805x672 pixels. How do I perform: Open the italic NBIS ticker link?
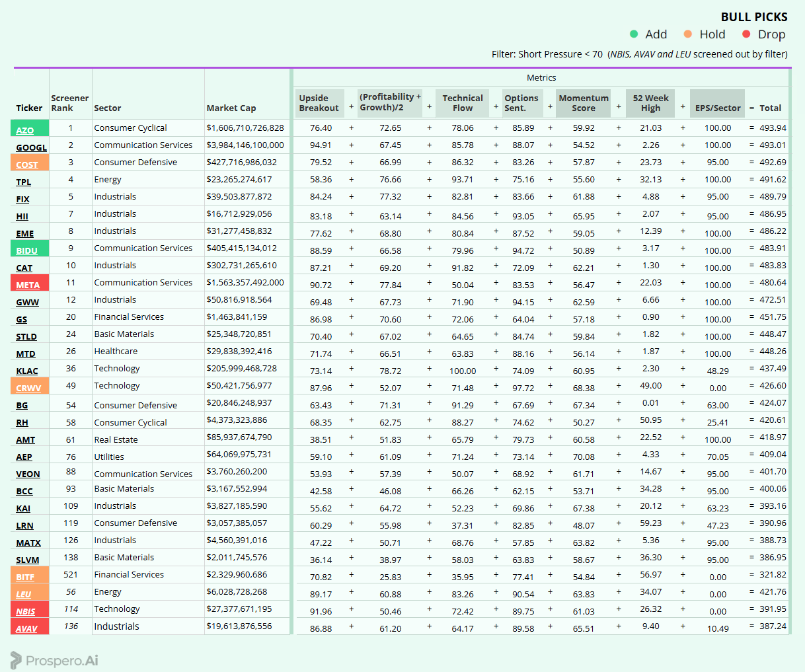(x=26, y=611)
